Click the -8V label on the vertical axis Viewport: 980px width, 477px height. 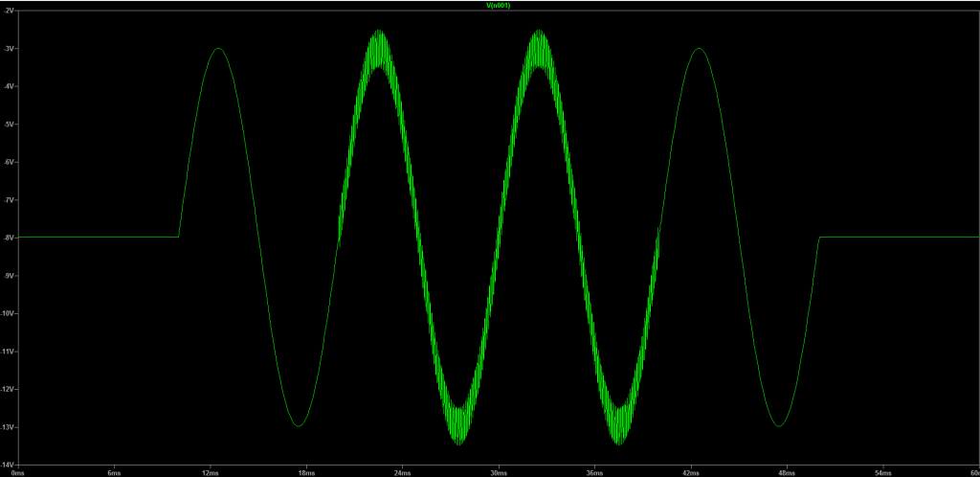(7, 238)
